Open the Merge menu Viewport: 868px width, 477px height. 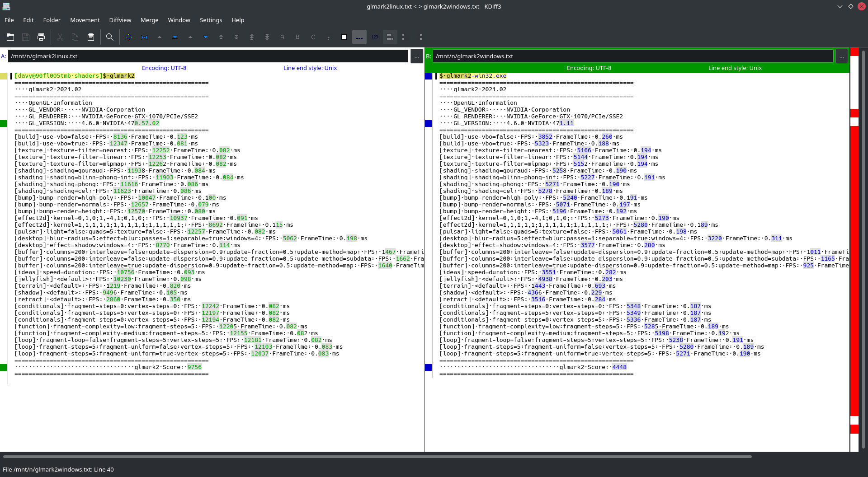coord(149,20)
